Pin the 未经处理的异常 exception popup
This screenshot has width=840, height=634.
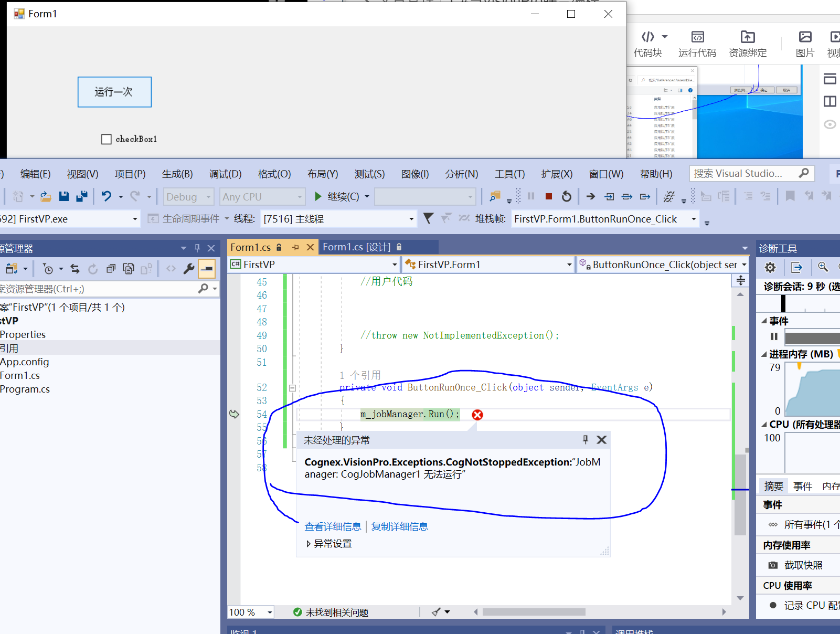pyautogui.click(x=586, y=440)
